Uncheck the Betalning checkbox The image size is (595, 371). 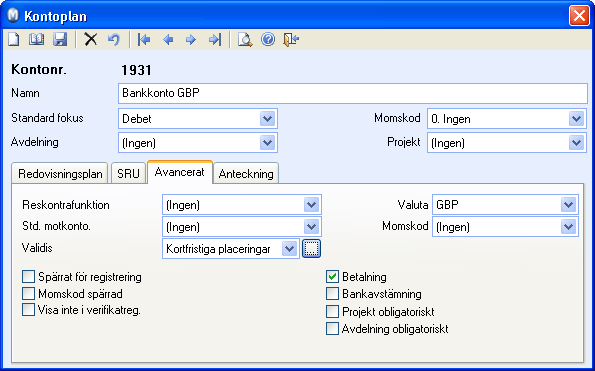point(332,277)
